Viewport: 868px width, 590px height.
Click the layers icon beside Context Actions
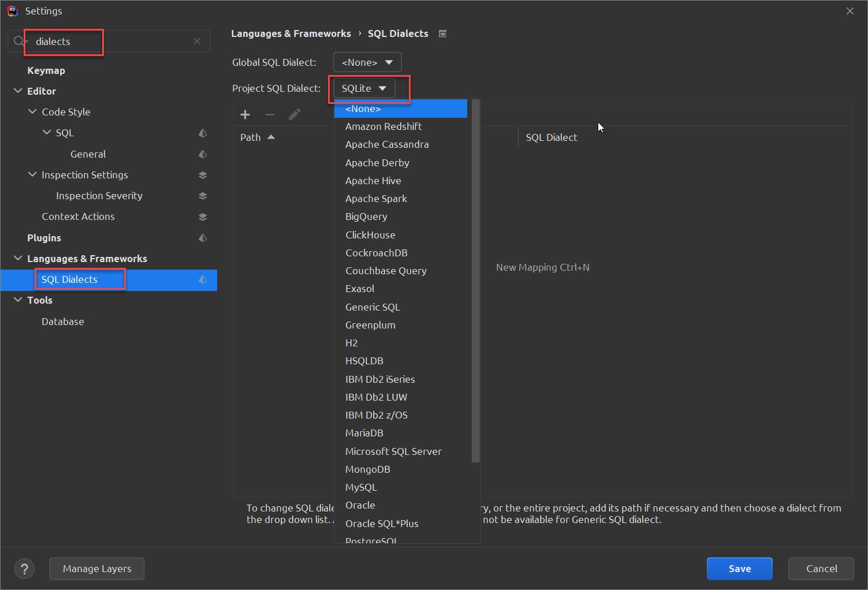(x=203, y=216)
